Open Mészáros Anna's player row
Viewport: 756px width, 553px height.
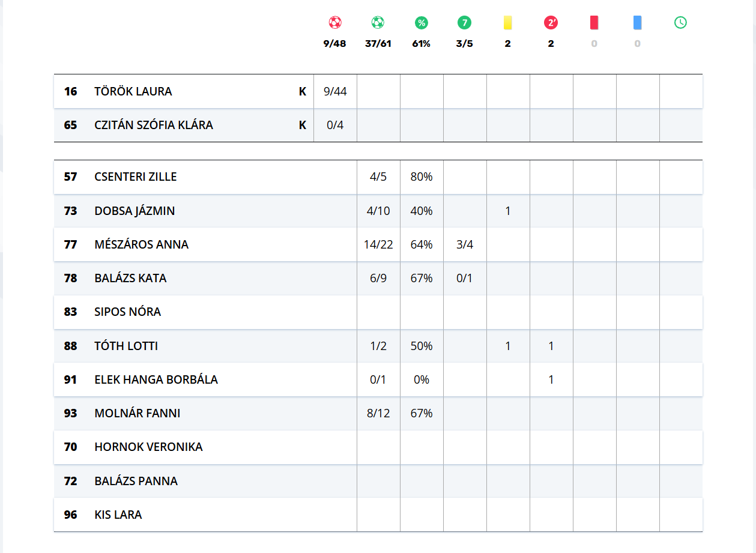point(142,244)
